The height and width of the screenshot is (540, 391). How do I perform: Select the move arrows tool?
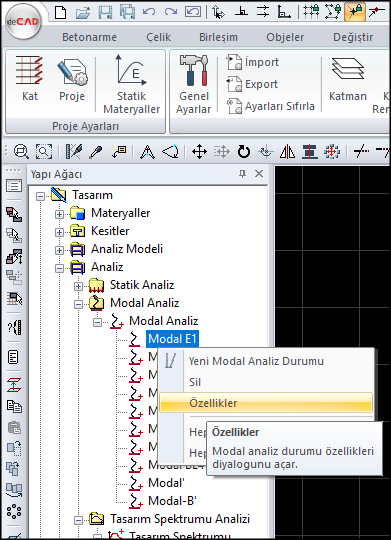[199, 152]
